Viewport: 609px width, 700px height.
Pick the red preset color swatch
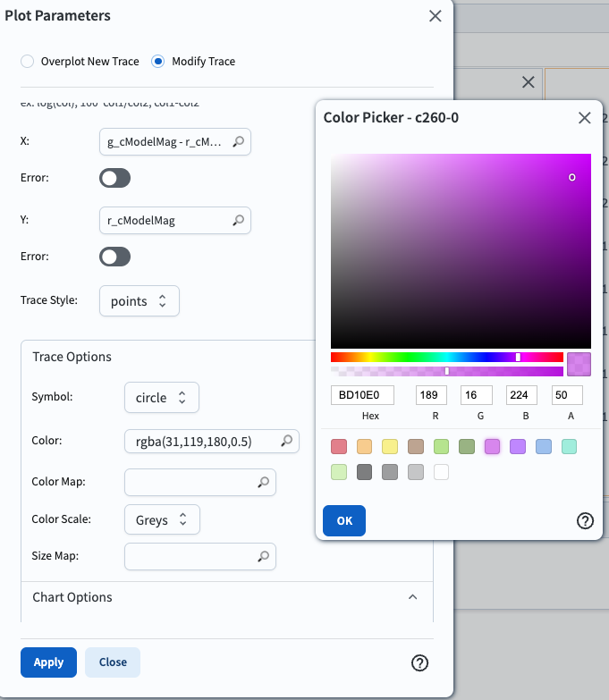[x=338, y=446]
